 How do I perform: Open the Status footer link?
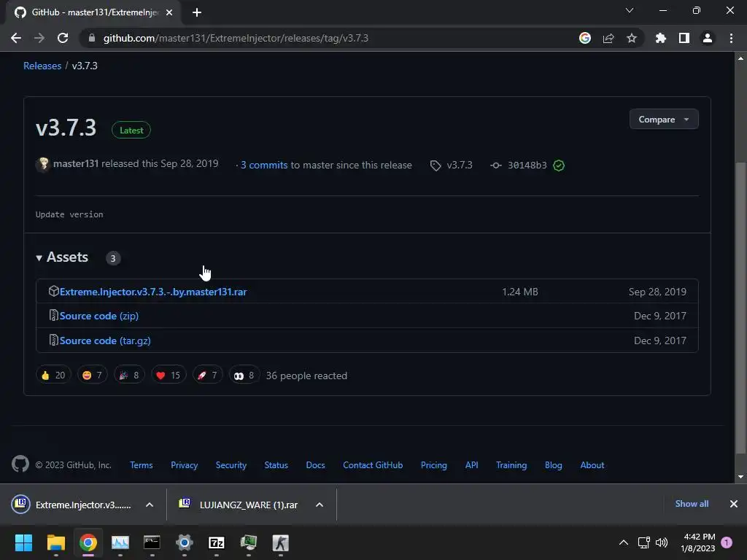pyautogui.click(x=276, y=465)
